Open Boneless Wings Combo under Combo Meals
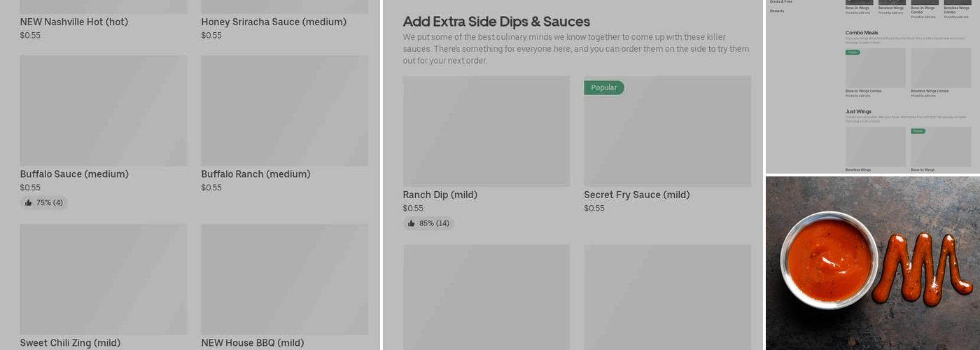Viewport: 980px width, 350px height. click(x=940, y=68)
